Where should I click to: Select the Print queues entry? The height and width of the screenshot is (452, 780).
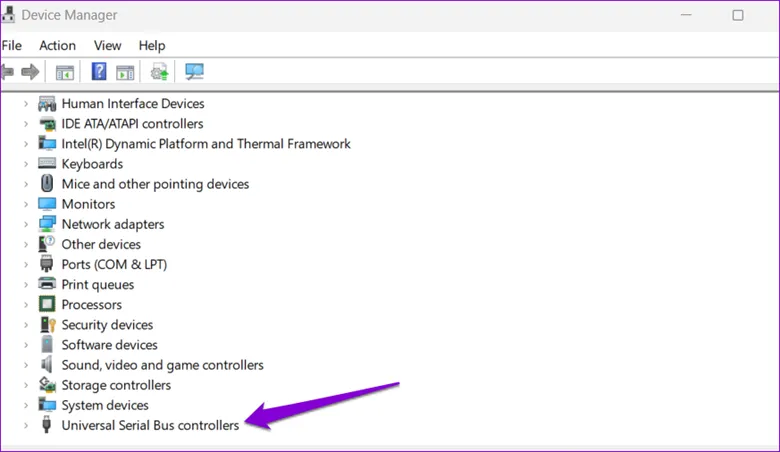point(97,284)
